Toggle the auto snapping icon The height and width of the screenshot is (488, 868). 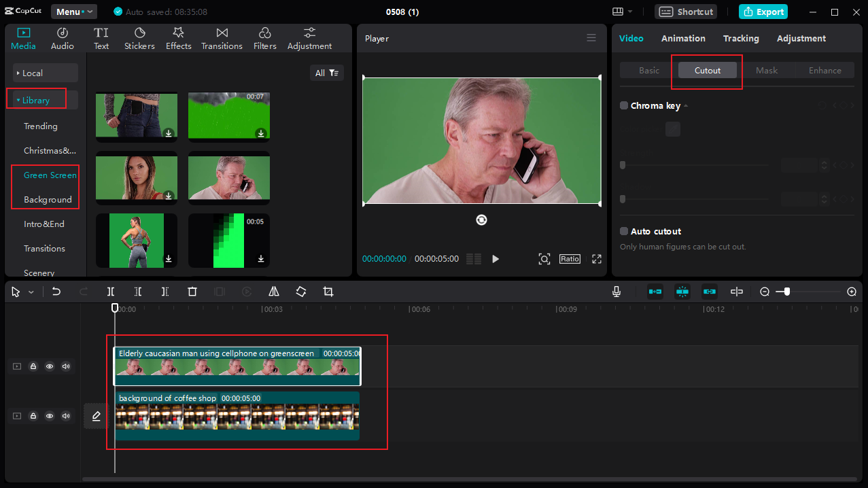pos(682,292)
